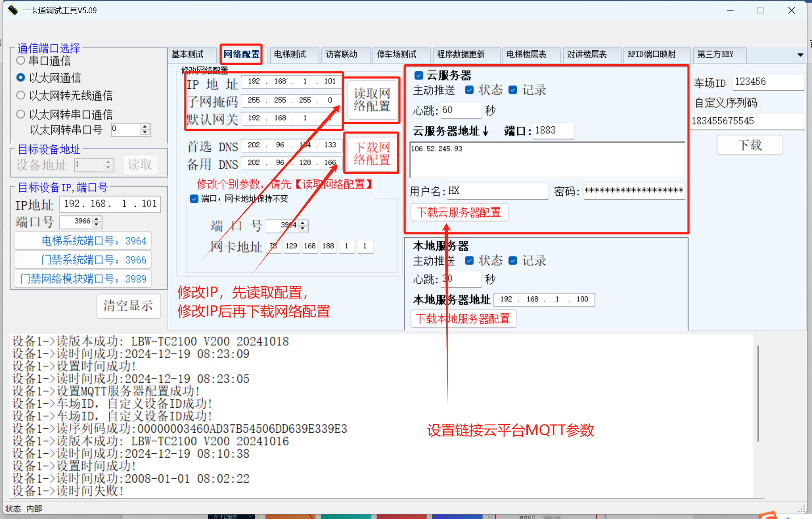812x519 pixels.
Task: Select 串口通信 radio option
Action: click(x=21, y=60)
